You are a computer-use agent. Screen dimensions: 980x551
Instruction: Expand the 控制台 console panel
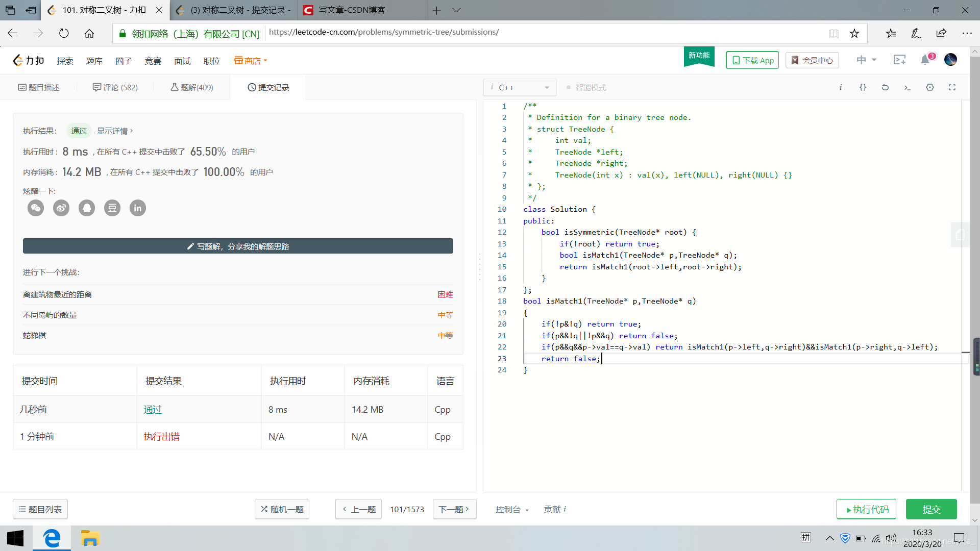512,509
